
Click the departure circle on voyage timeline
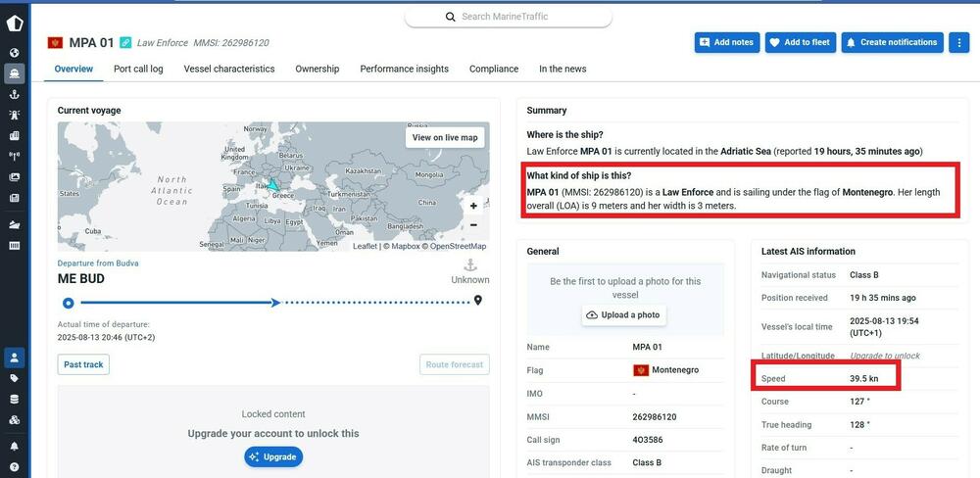[69, 303]
